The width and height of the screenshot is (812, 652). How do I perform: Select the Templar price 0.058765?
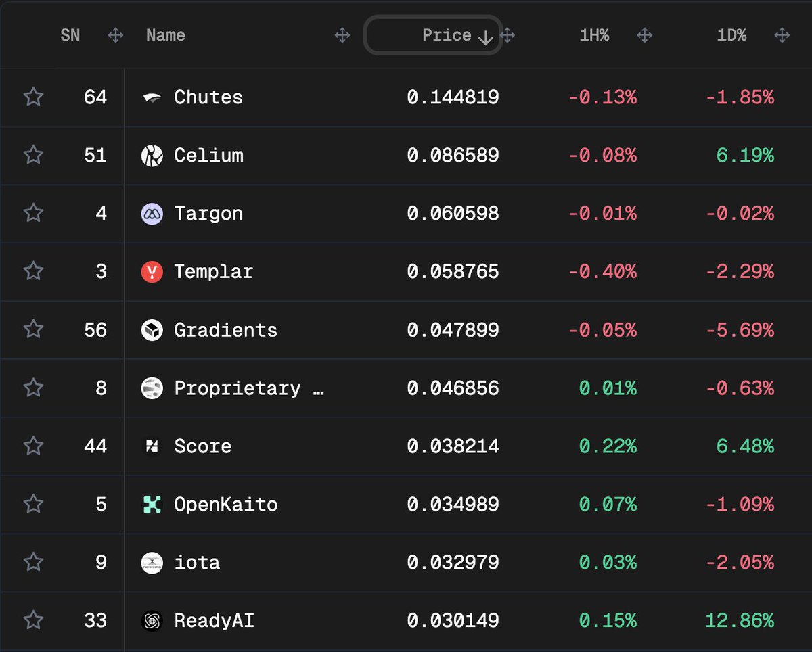pyautogui.click(x=453, y=272)
